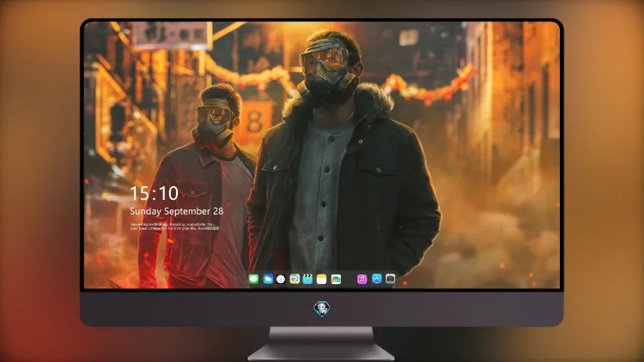The image size is (644, 362).
Task: Click the small quote text under the date
Action: [175, 226]
